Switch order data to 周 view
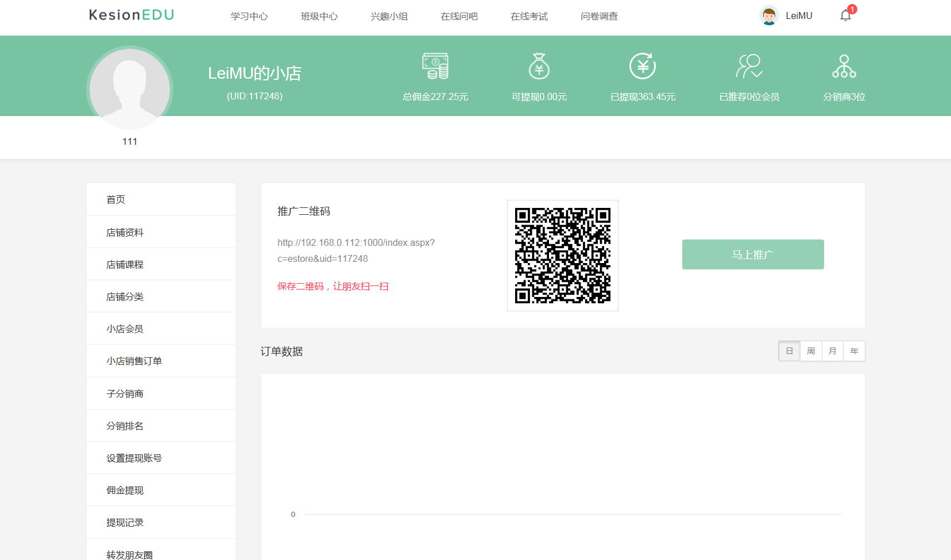Image resolution: width=951 pixels, height=560 pixels. pyautogui.click(x=811, y=351)
